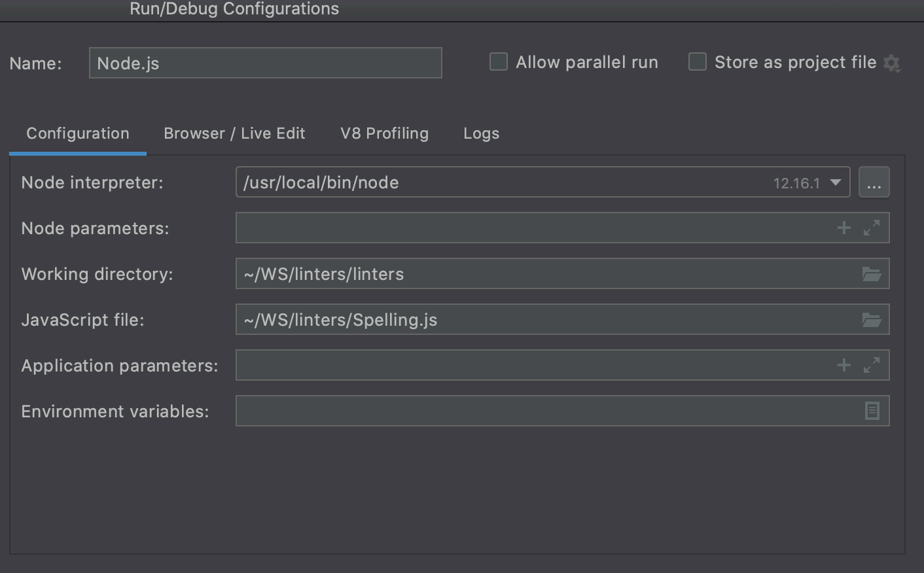Open the V8 Profiling tab
Viewport: 924px width, 573px height.
383,133
